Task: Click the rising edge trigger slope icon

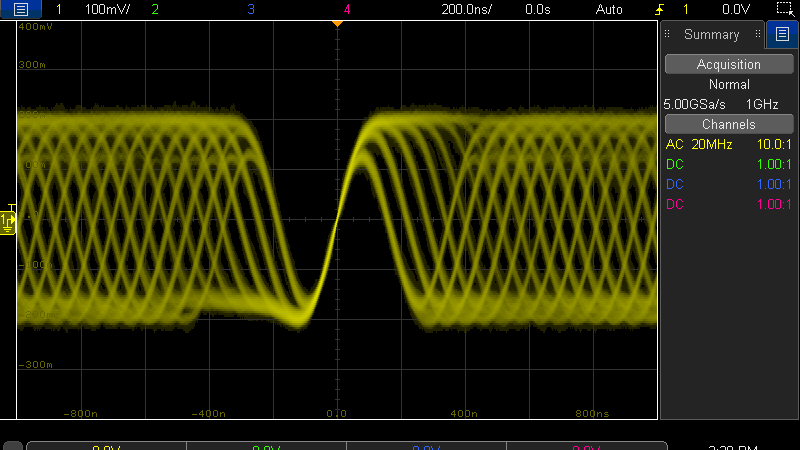Action: coord(658,10)
